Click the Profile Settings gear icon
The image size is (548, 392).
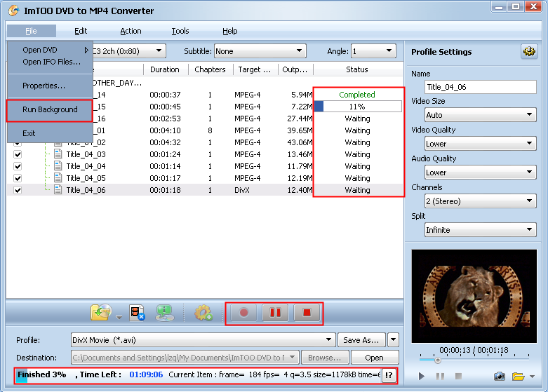(529, 52)
